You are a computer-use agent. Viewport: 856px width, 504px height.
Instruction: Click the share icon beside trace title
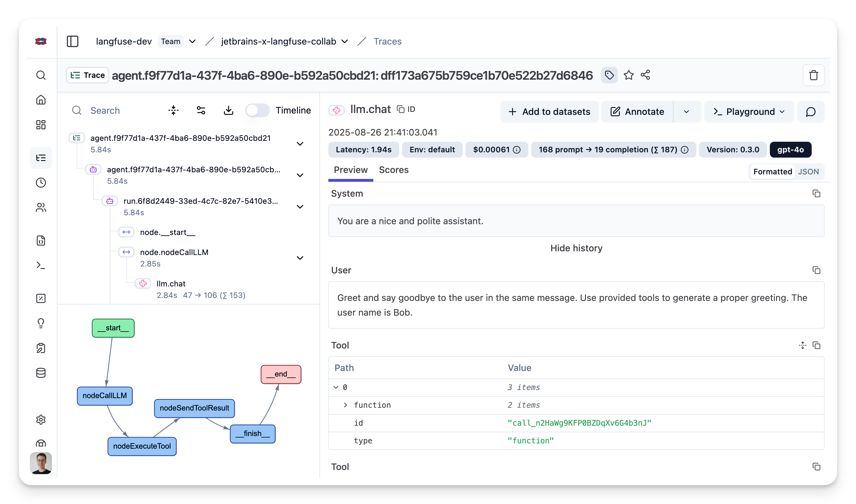pos(645,75)
